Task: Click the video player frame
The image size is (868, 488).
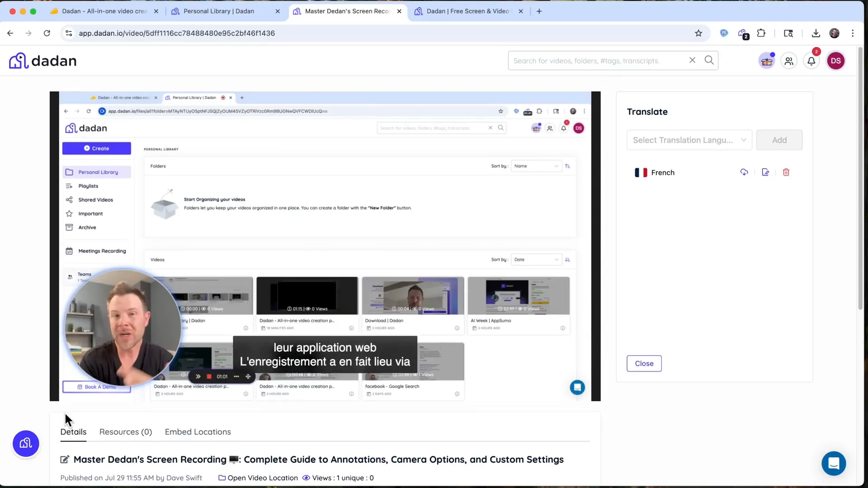Action: (325, 246)
